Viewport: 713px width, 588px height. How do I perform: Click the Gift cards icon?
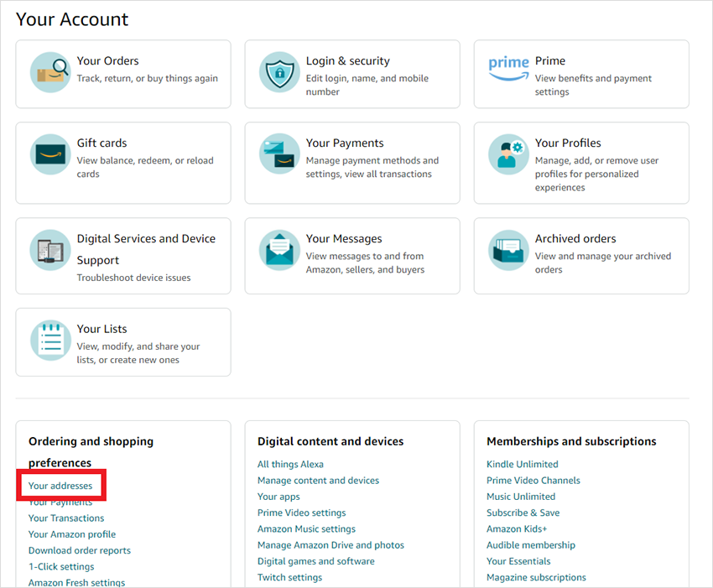50,154
